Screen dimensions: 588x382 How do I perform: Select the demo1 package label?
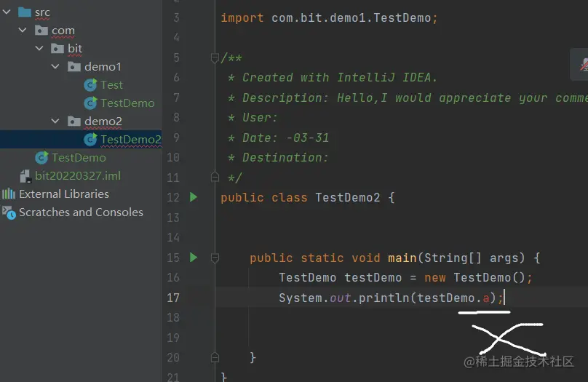[103, 67]
